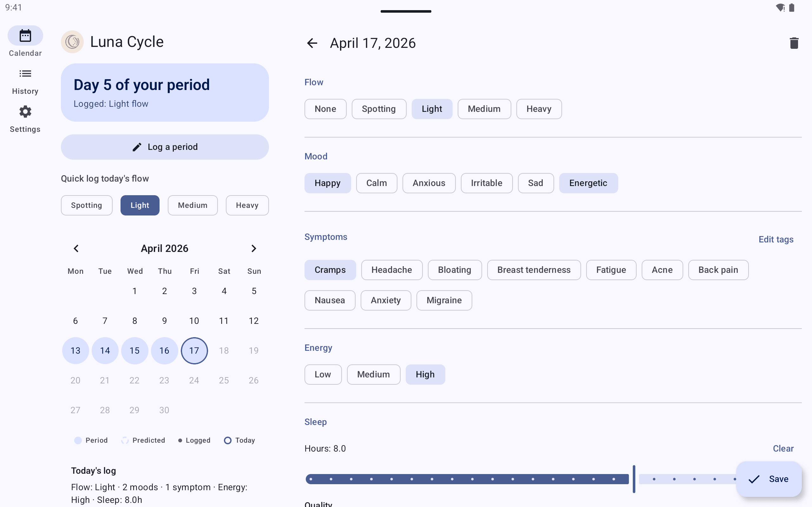
Task: Click the Today legend circle icon
Action: (227, 440)
